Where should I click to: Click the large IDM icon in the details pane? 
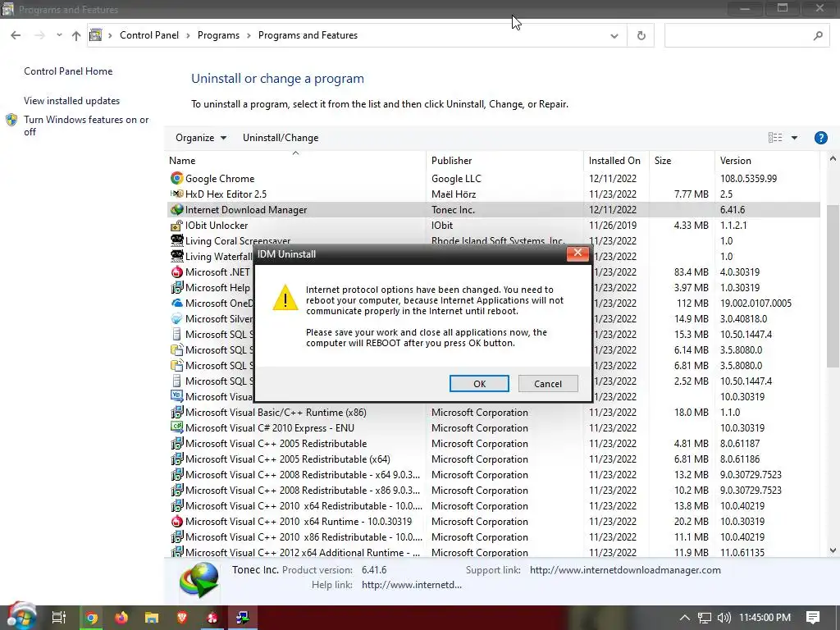199,580
